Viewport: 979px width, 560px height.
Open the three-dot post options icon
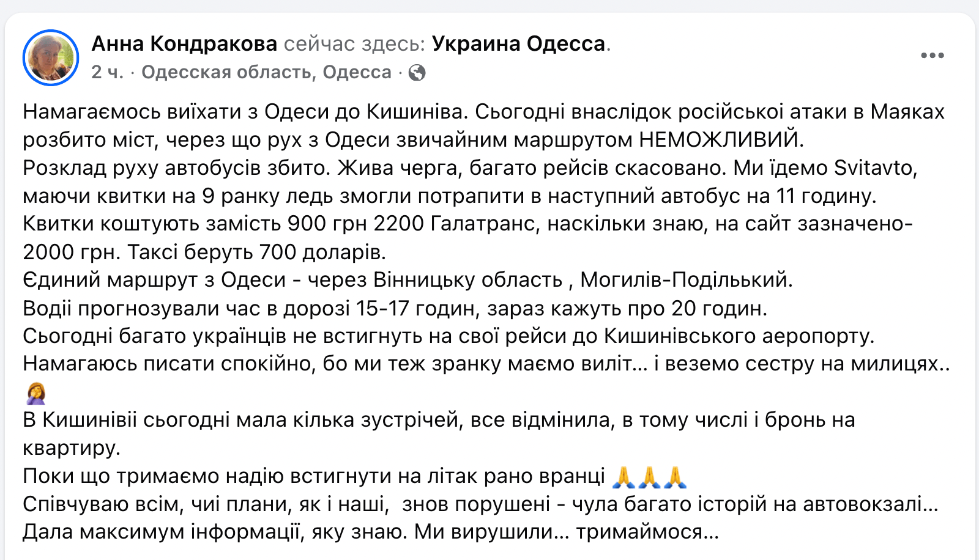(x=932, y=56)
